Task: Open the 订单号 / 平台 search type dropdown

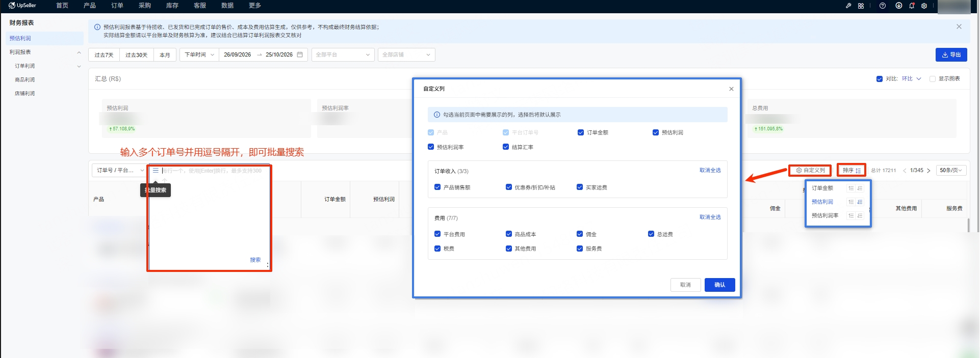Action: coord(120,171)
